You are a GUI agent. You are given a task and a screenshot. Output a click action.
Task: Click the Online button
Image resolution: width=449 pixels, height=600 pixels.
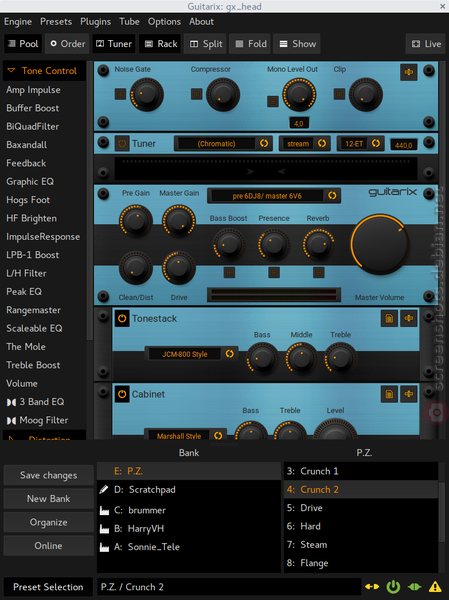click(x=49, y=546)
